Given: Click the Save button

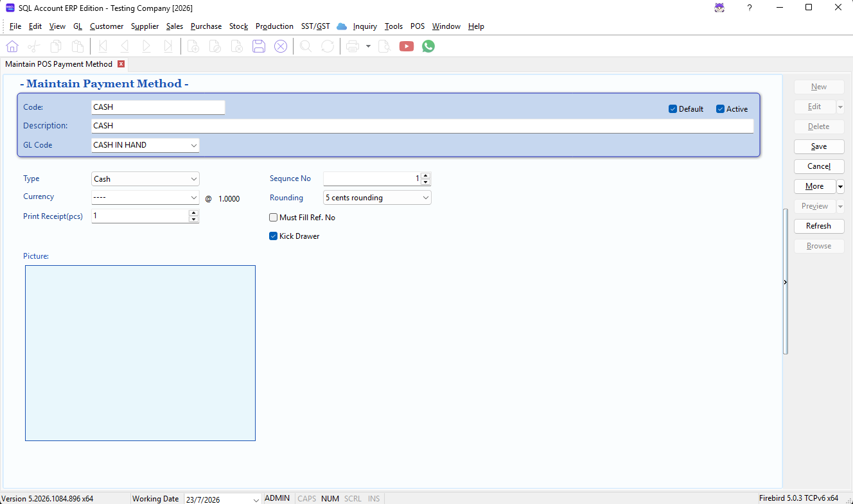Looking at the screenshot, I should coord(819,146).
